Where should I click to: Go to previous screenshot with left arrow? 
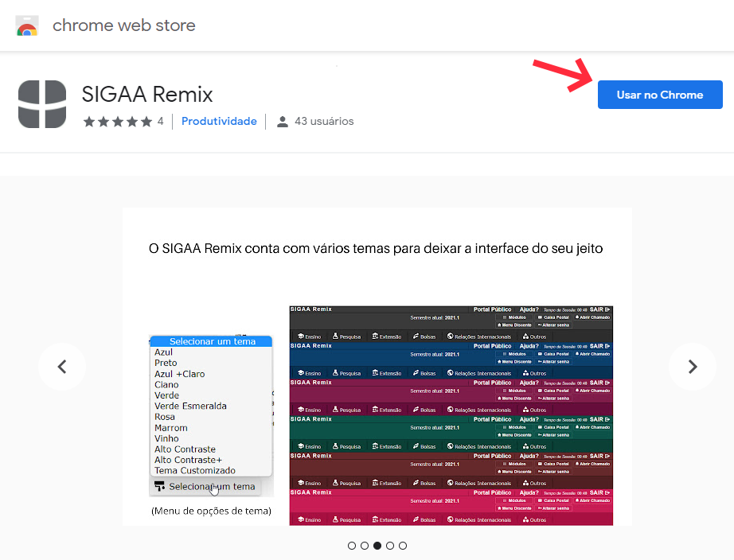tap(62, 367)
